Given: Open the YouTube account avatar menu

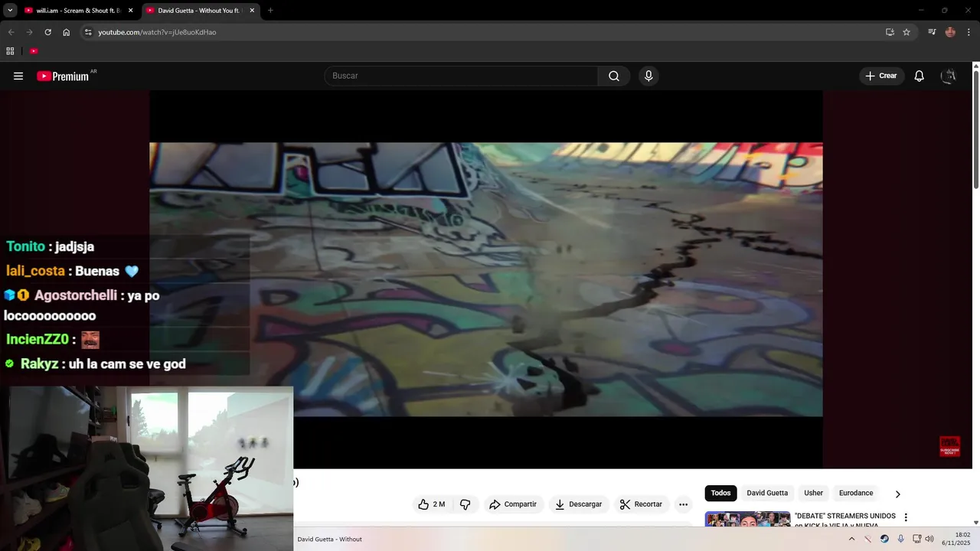Looking at the screenshot, I should pos(949,76).
